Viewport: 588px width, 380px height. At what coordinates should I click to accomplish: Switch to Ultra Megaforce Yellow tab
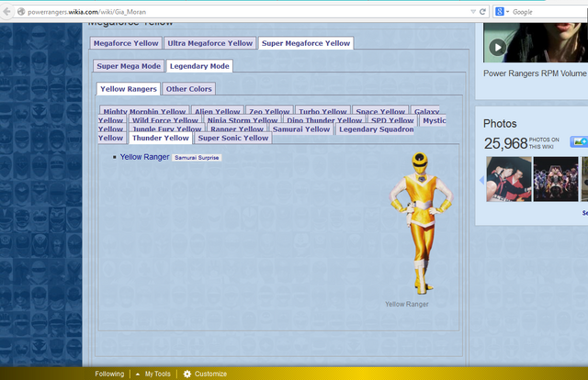click(210, 43)
